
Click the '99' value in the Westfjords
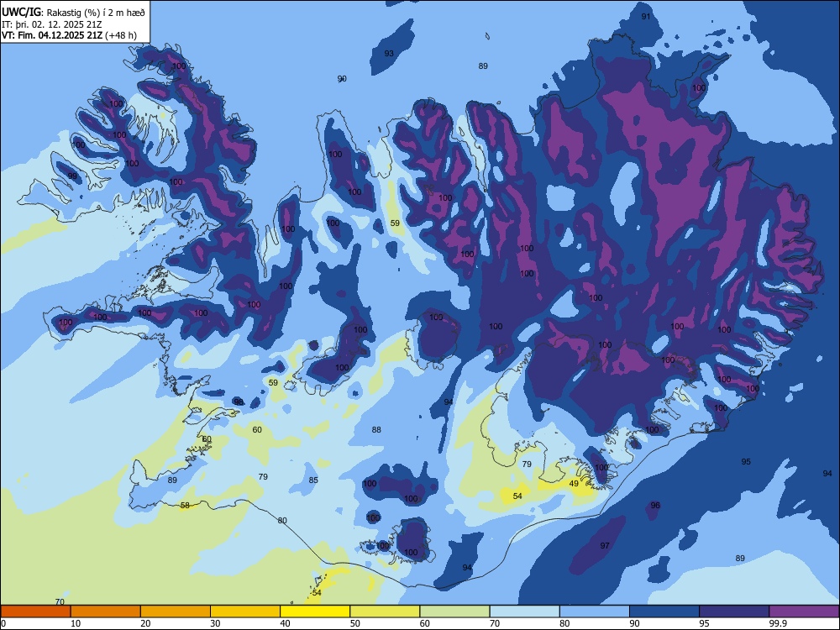coord(72,176)
